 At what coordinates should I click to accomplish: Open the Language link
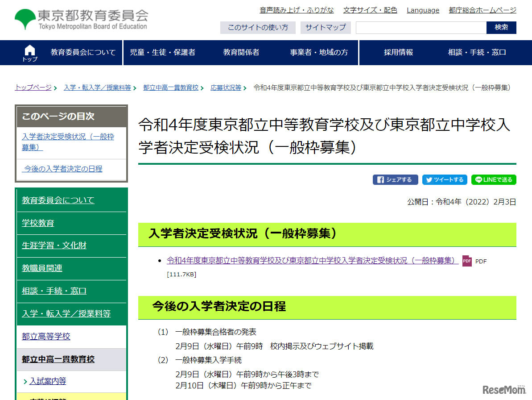pyautogui.click(x=423, y=10)
